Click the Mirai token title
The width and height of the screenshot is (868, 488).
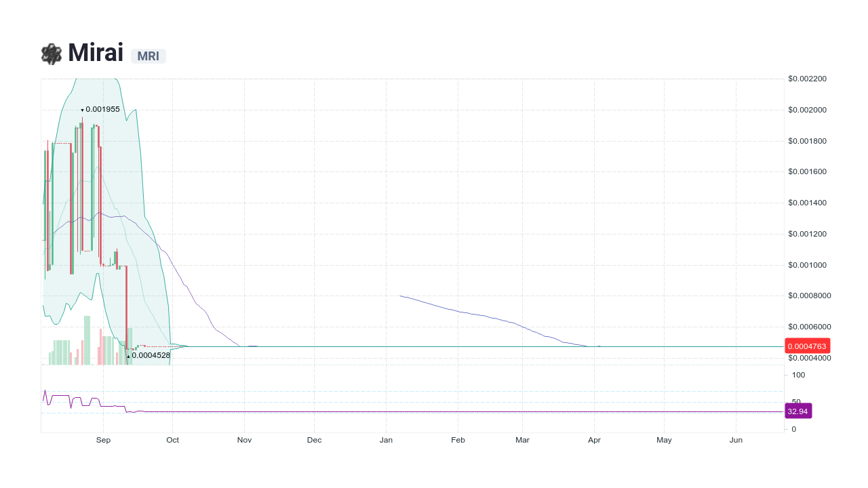click(95, 52)
